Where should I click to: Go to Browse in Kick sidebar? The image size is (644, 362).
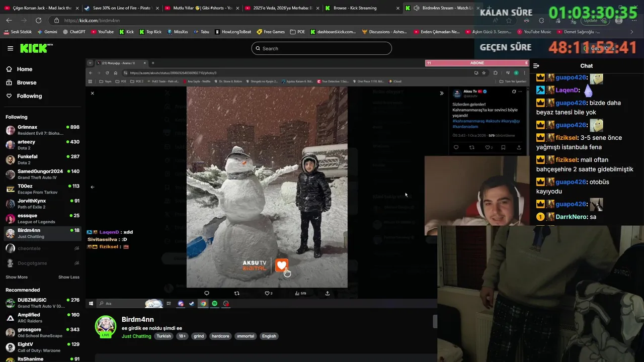click(21, 82)
